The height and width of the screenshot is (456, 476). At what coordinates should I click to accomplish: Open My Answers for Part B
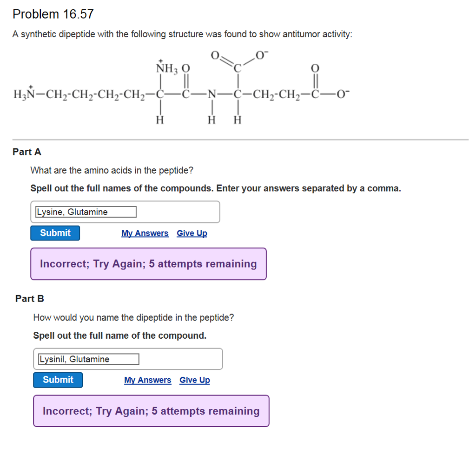tap(147, 380)
